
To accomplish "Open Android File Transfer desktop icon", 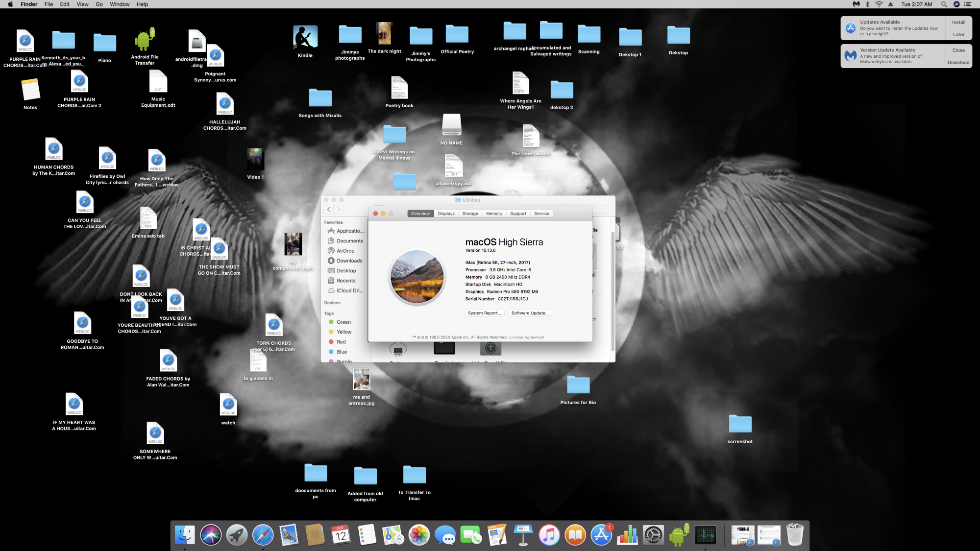I will (145, 40).
